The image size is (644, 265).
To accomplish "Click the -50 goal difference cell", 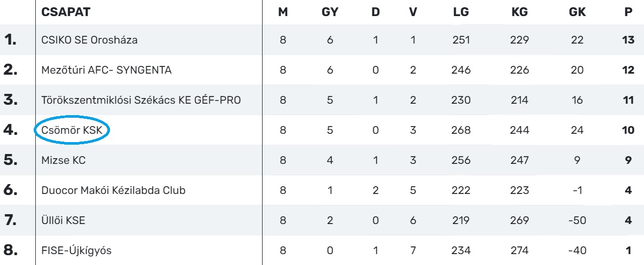I will (x=578, y=221).
